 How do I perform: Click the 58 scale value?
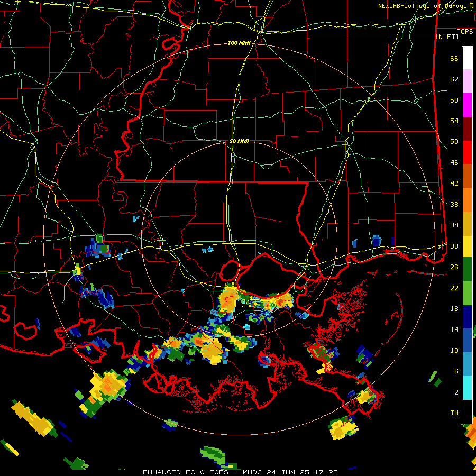[x=454, y=100]
